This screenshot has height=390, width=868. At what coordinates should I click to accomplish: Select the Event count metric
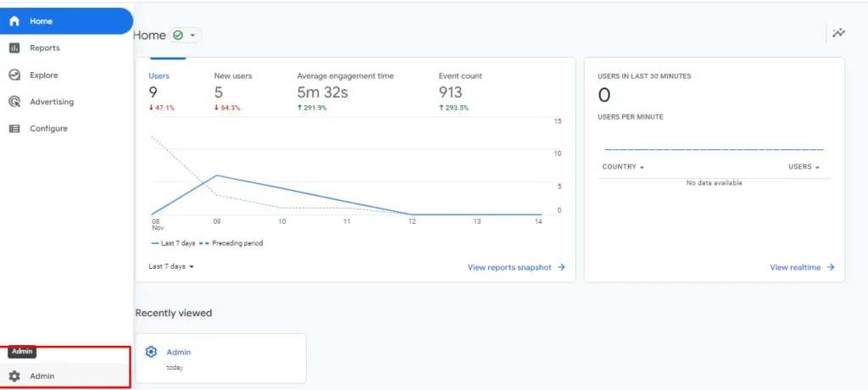pyautogui.click(x=460, y=76)
